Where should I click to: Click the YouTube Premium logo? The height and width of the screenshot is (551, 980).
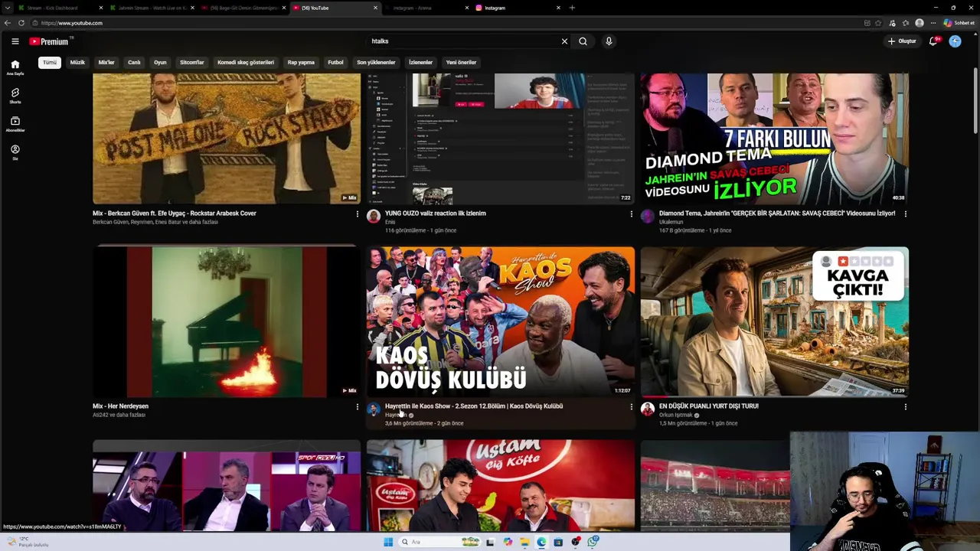click(50, 41)
